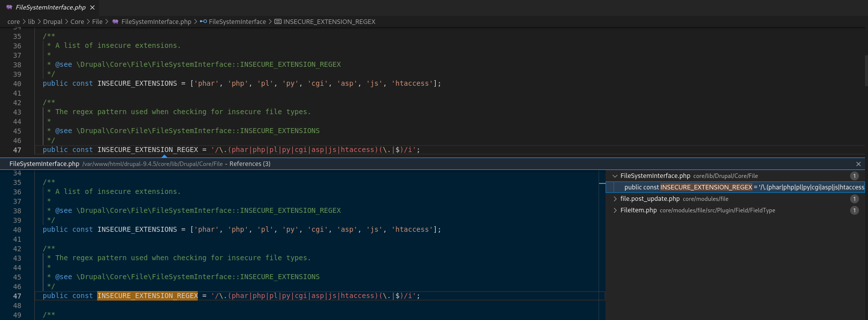
Task: Click the interface symbol icon in breadcrumbs
Action: tap(203, 22)
